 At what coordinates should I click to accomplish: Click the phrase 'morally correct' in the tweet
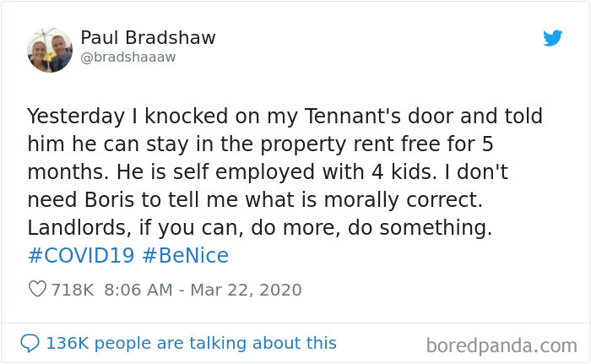pyautogui.click(x=402, y=200)
